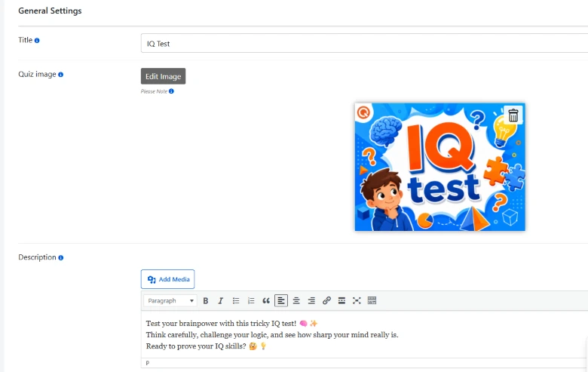Click the 'Ready to prove your IQ skills?' line
Screen dimensions: 588x372
point(196,346)
